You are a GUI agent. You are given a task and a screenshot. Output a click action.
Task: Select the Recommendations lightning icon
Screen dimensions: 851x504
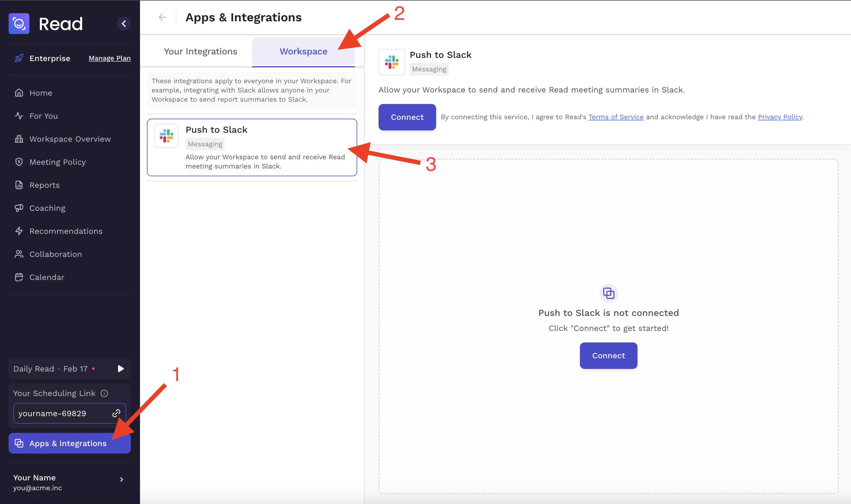click(x=19, y=231)
